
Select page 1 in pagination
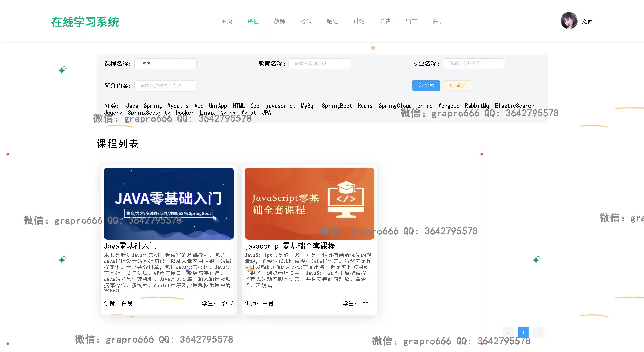[x=523, y=332]
